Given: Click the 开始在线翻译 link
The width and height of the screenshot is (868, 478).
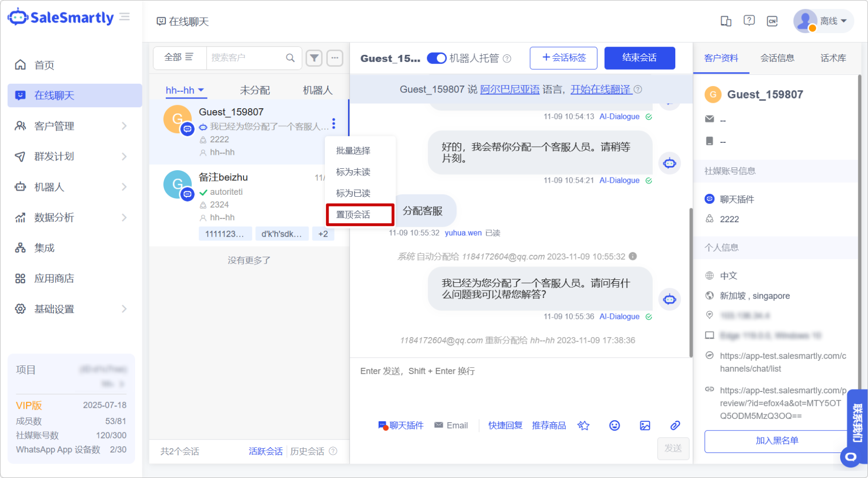Looking at the screenshot, I should [x=600, y=89].
